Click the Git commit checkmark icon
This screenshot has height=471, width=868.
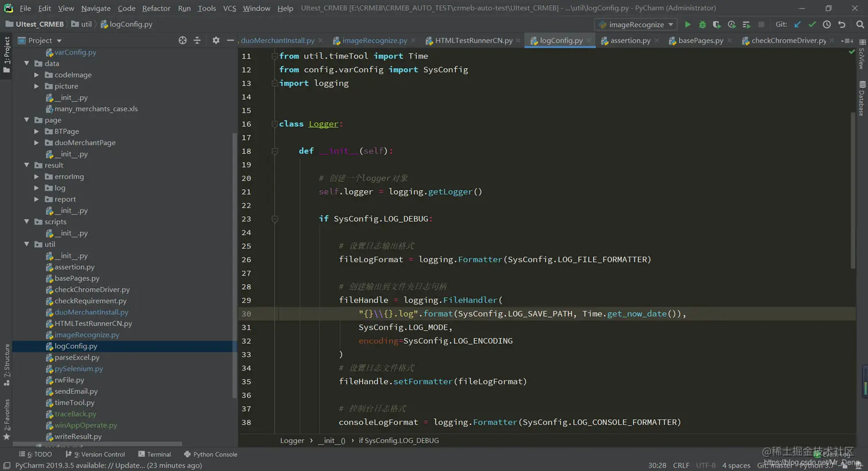click(812, 25)
